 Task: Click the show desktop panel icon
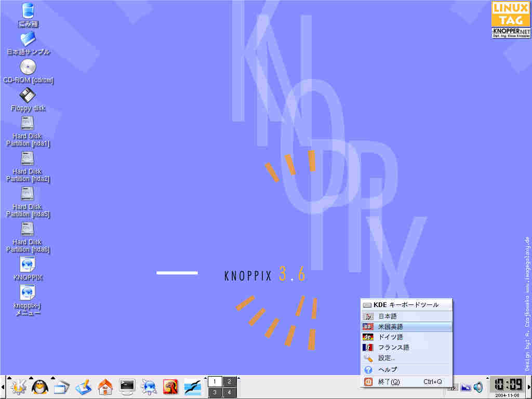coord(83,387)
